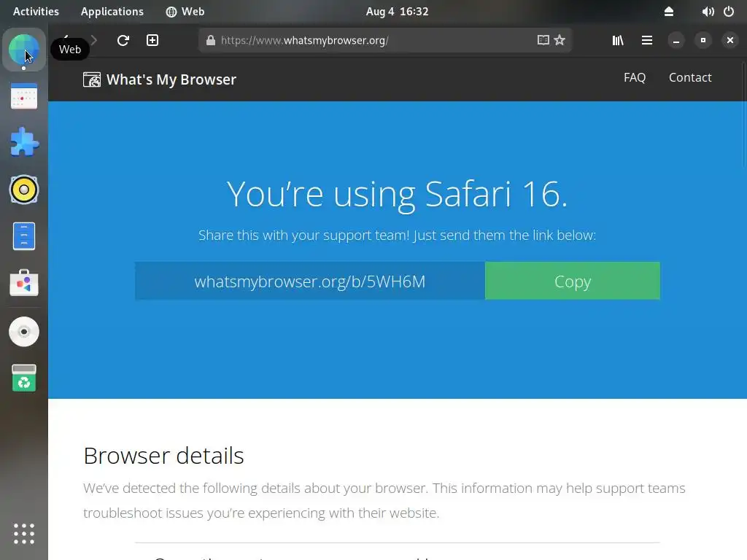Toggle reader mode in address bar
Screen dimensions: 747x560
(x=543, y=41)
